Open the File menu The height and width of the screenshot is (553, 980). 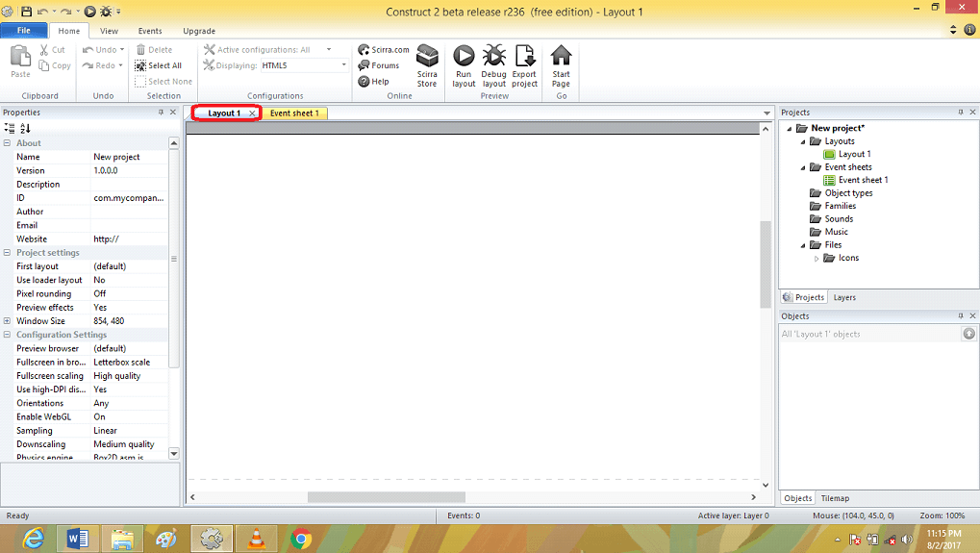[24, 30]
